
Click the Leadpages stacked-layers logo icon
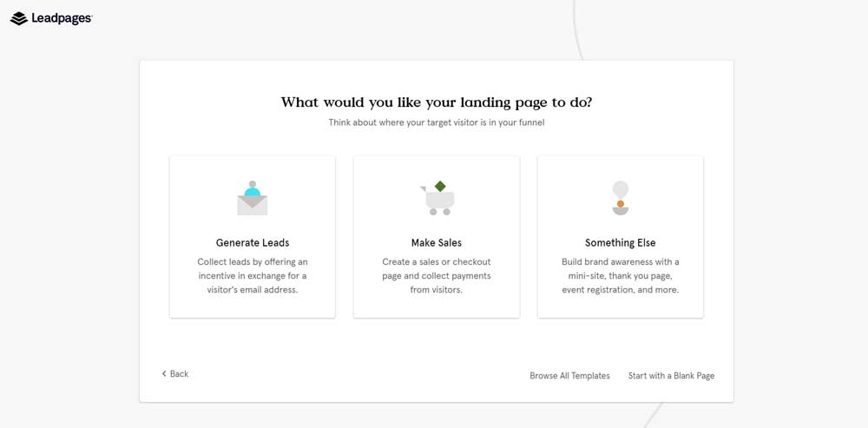18,19
